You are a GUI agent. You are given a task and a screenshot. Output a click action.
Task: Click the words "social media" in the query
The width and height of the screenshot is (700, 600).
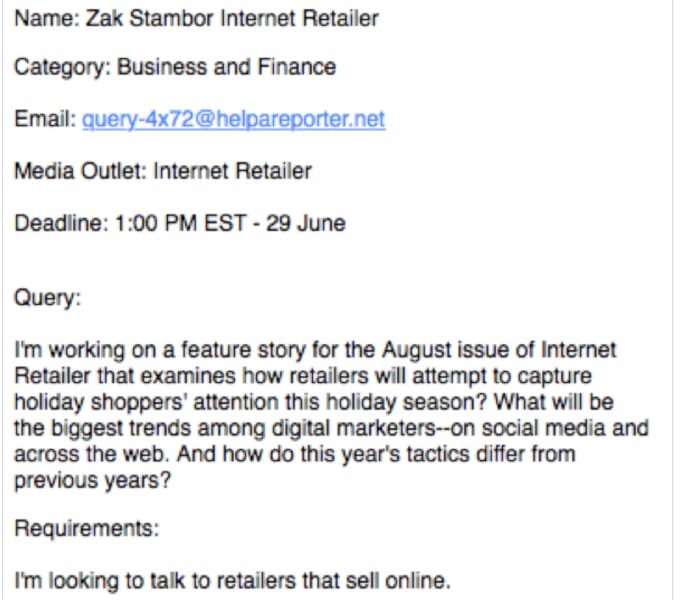[x=543, y=428]
